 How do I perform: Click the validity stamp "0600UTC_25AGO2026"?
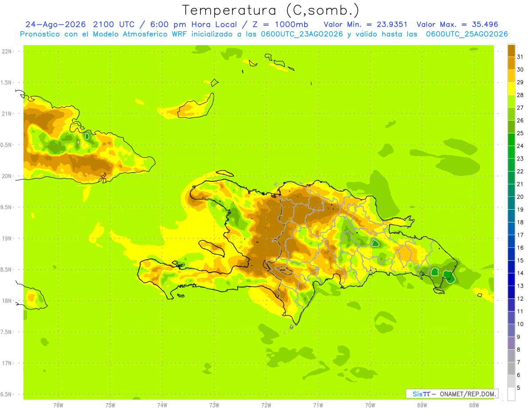coord(467,34)
